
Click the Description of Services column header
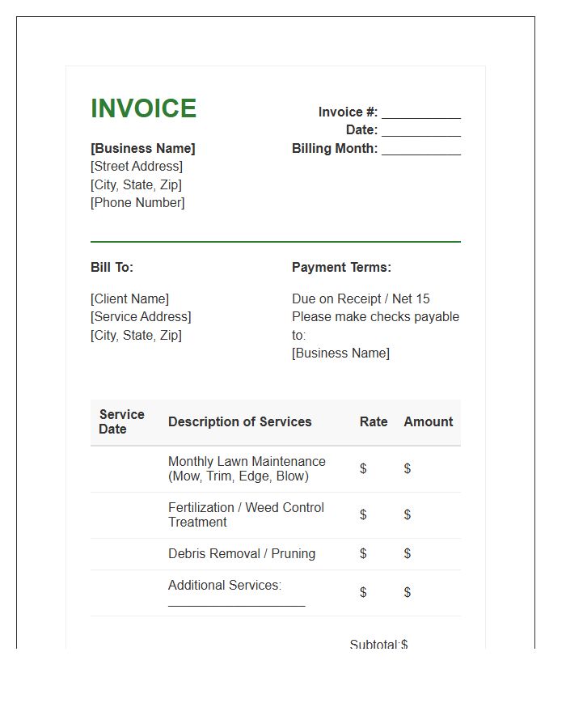point(240,421)
